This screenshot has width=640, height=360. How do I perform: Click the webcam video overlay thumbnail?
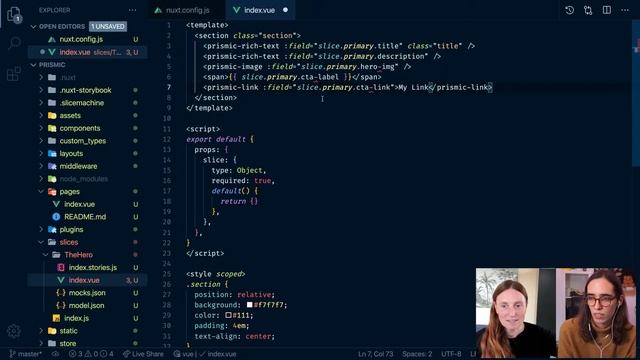(556, 312)
